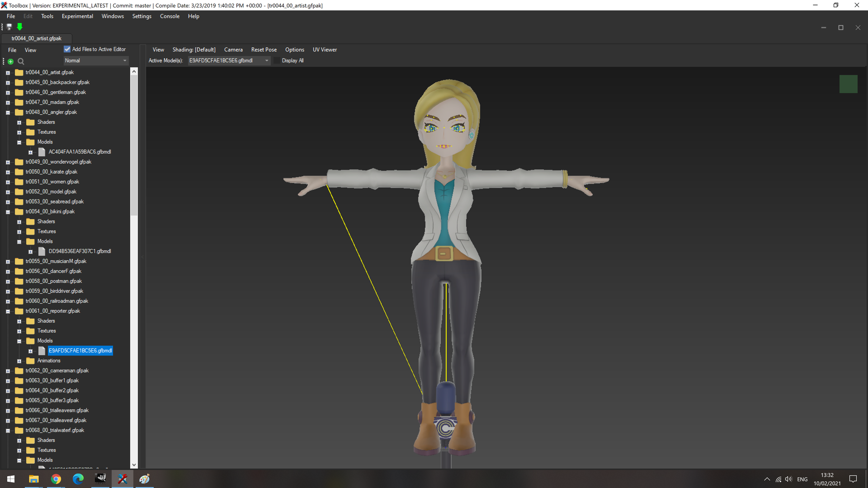Click folder icon of tr0060_00_railroadman.gfpak
Viewport: 868px width, 488px height.
pos(19,301)
